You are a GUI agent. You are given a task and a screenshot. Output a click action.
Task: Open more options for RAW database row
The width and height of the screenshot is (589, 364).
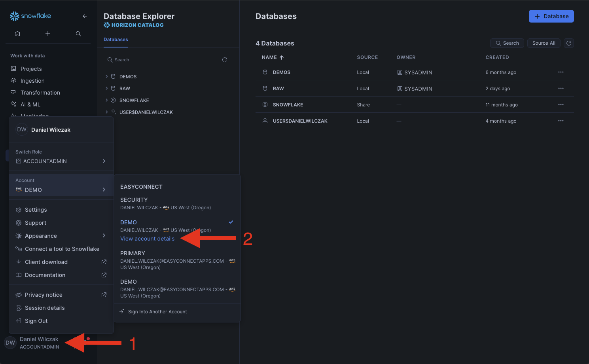561,89
